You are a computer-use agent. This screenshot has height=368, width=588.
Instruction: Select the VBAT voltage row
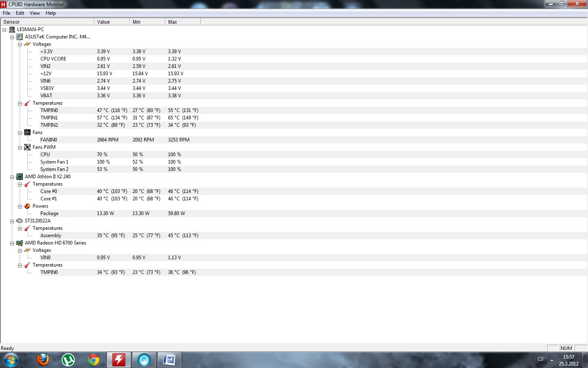pos(313,96)
